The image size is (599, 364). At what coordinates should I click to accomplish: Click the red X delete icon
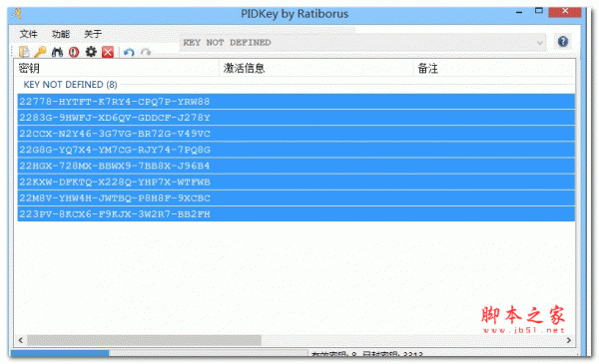click(108, 52)
